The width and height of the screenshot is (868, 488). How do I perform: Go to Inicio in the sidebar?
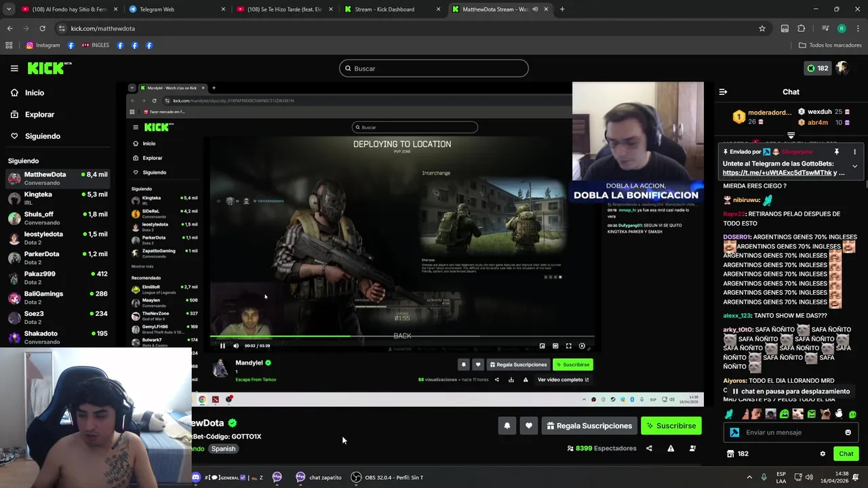point(34,93)
